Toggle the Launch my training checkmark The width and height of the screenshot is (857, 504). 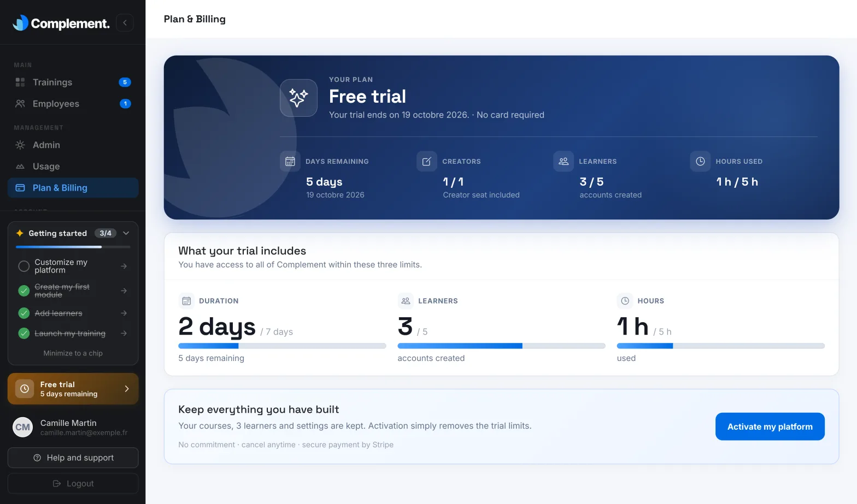(x=24, y=334)
